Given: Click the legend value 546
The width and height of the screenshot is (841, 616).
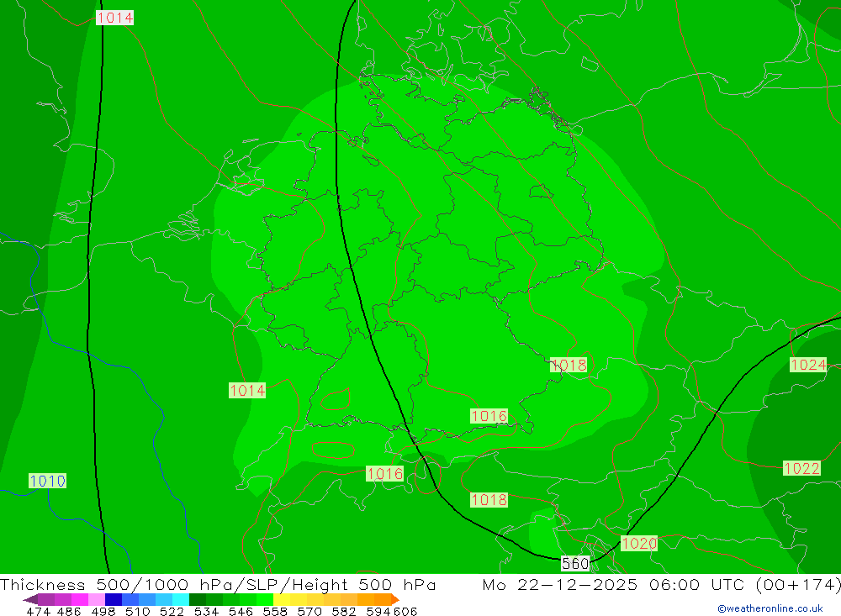Looking at the screenshot, I should [x=241, y=611].
